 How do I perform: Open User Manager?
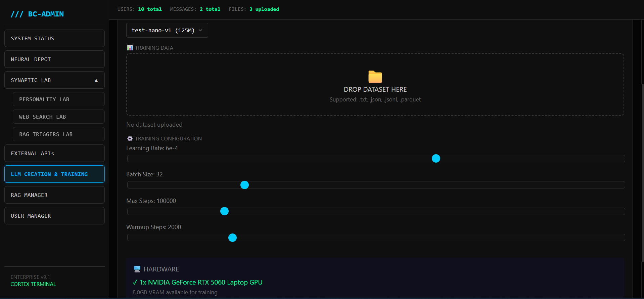(54, 216)
